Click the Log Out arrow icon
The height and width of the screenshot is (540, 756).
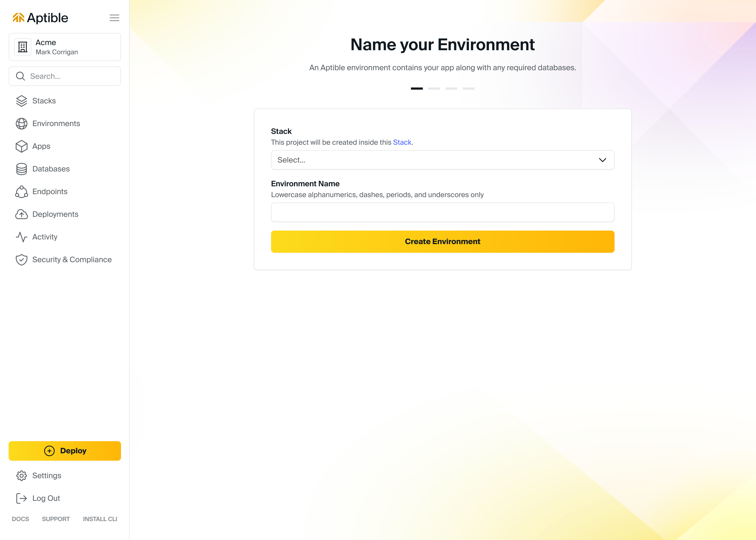click(x=22, y=498)
